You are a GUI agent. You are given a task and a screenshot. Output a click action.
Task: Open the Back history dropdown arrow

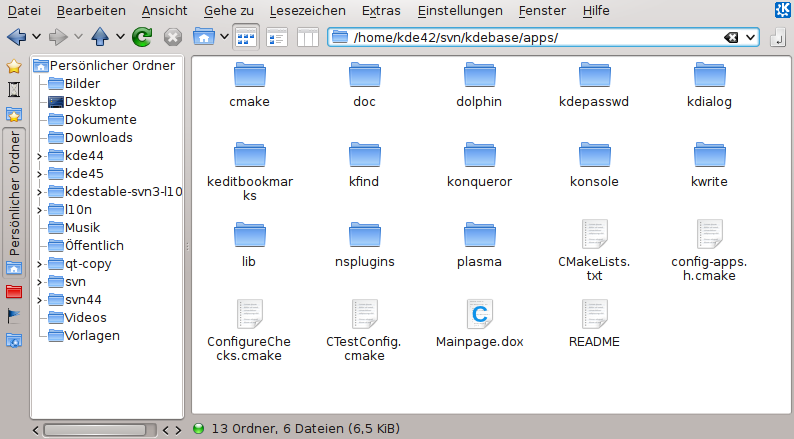point(34,38)
